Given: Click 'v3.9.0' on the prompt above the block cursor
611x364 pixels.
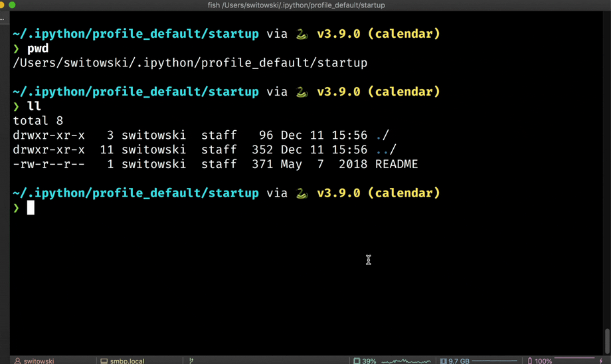Looking at the screenshot, I should point(339,193).
